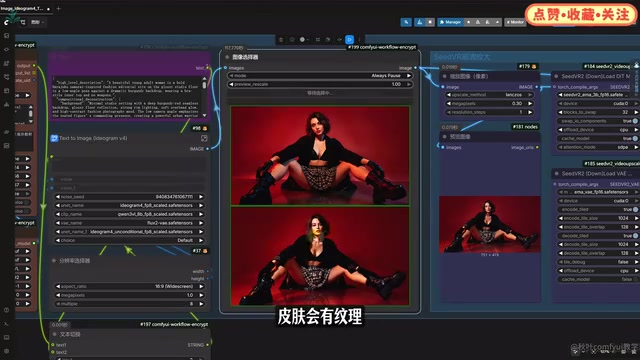
Task: Open the help icon in left sidebar
Action: (x=7, y=310)
